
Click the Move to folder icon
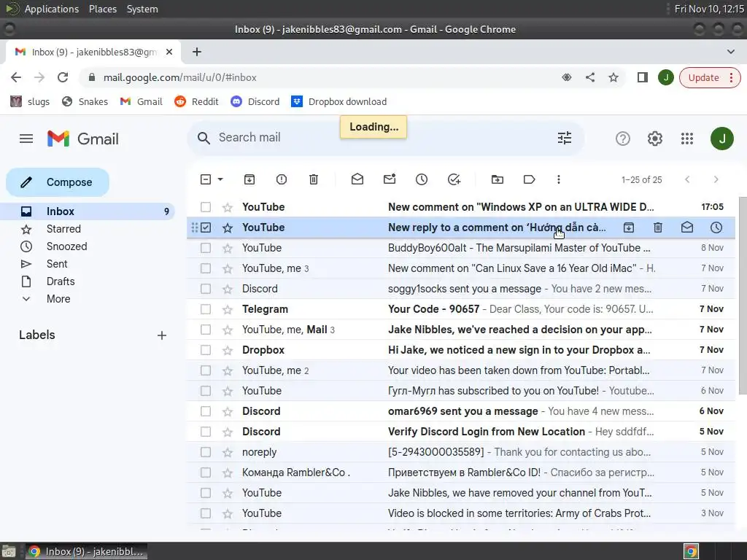[498, 179]
